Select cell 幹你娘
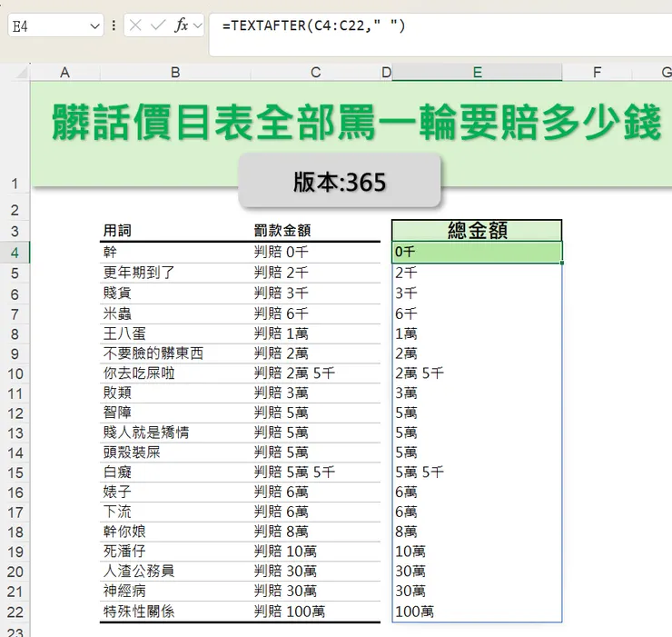 coord(175,532)
